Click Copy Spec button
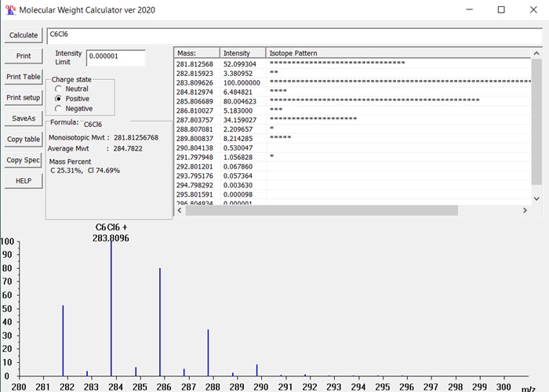Image resolution: width=549 pixels, height=392 pixels. point(24,160)
